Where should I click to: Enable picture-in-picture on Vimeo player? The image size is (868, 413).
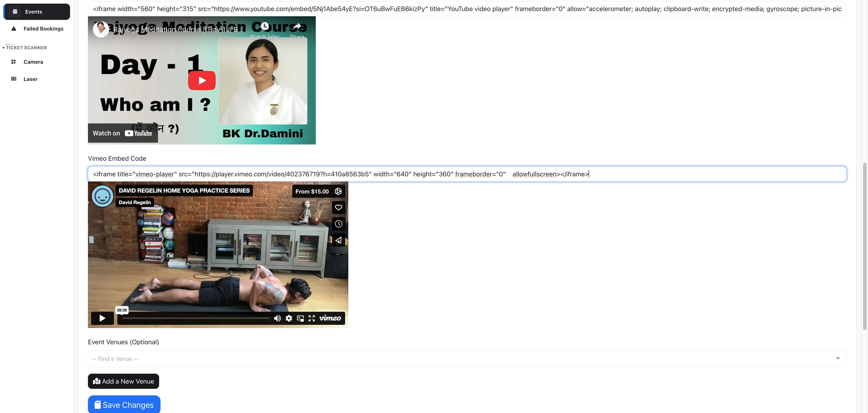300,318
